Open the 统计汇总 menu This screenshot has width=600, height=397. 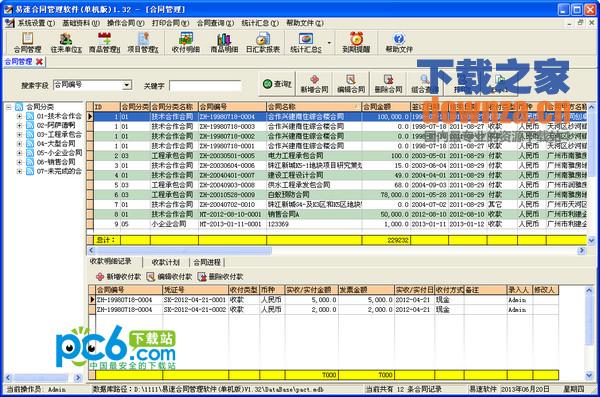click(260, 23)
